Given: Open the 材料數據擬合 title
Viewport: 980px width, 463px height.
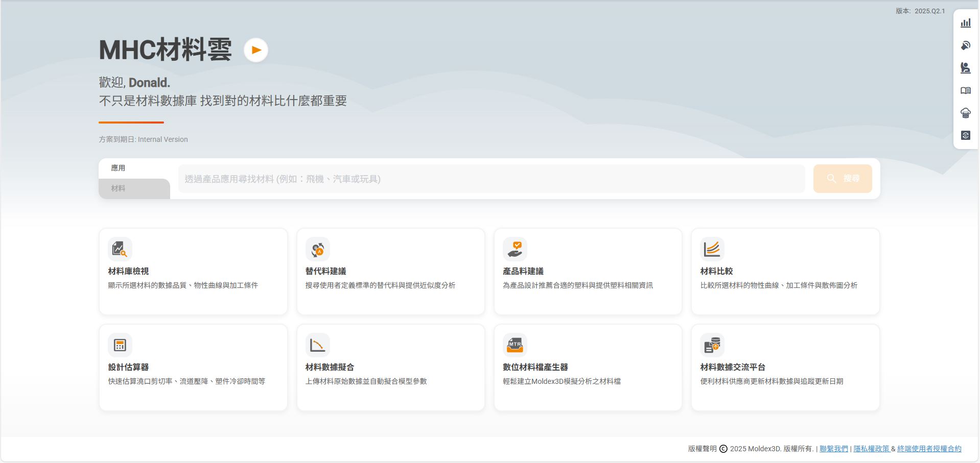Looking at the screenshot, I should 330,367.
